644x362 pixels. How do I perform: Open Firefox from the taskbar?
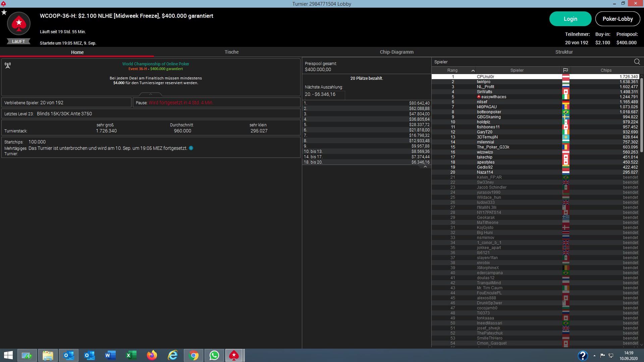152,355
